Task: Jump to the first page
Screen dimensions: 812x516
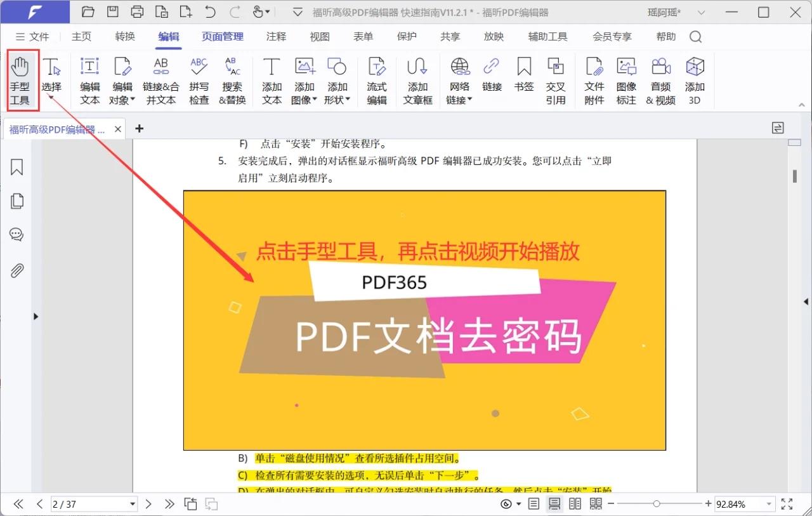Action: 18,504
